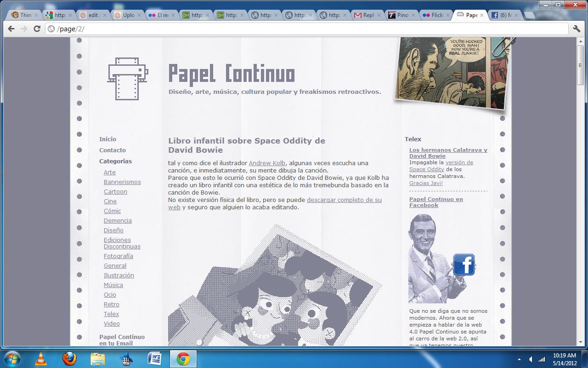Click the address bar showing /page/2/
Image resolution: width=588 pixels, height=368 pixels.
coord(307,29)
